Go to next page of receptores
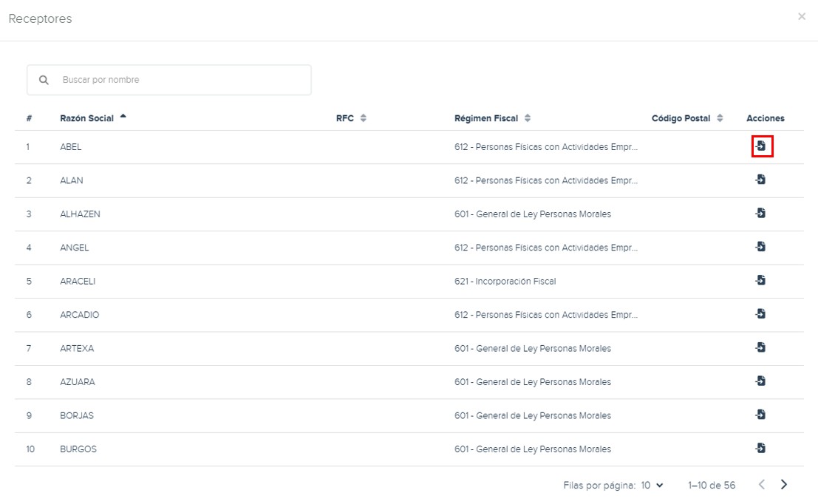Image resolution: width=818 pixels, height=504 pixels. tap(784, 485)
